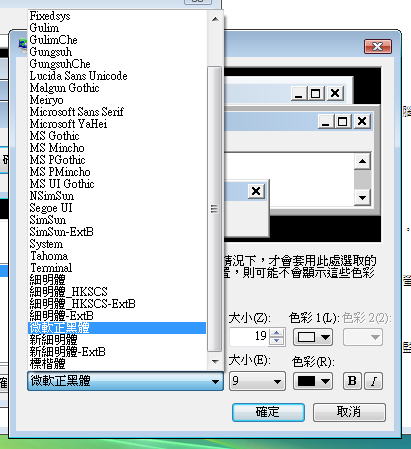This screenshot has height=449, width=411.
Task: Choose 細明體_HKSCS font entry
Action: pos(117,292)
